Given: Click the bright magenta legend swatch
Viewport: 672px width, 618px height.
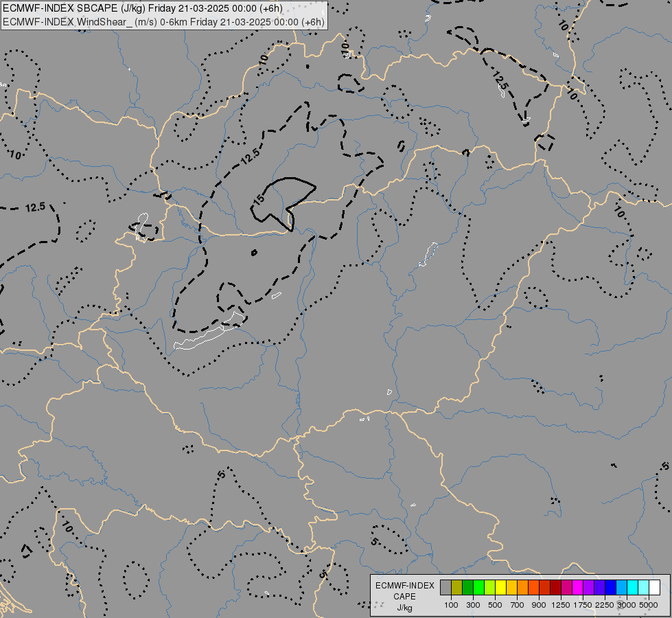Looking at the screenshot, I should (578, 587).
